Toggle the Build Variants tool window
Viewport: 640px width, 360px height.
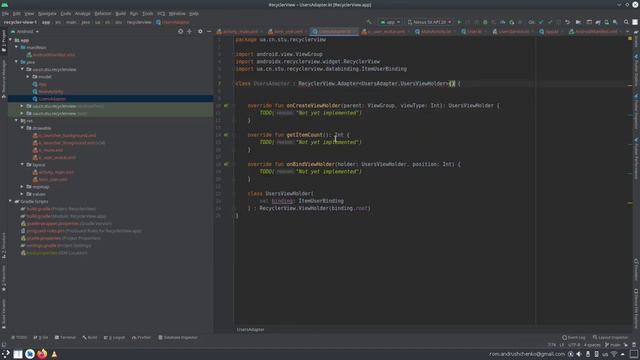(4, 313)
